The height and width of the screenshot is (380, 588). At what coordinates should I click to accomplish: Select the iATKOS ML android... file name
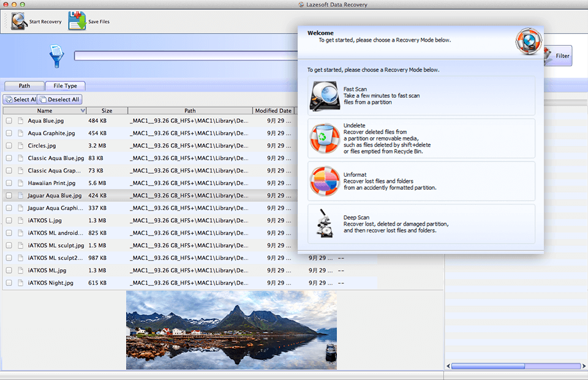click(56, 233)
